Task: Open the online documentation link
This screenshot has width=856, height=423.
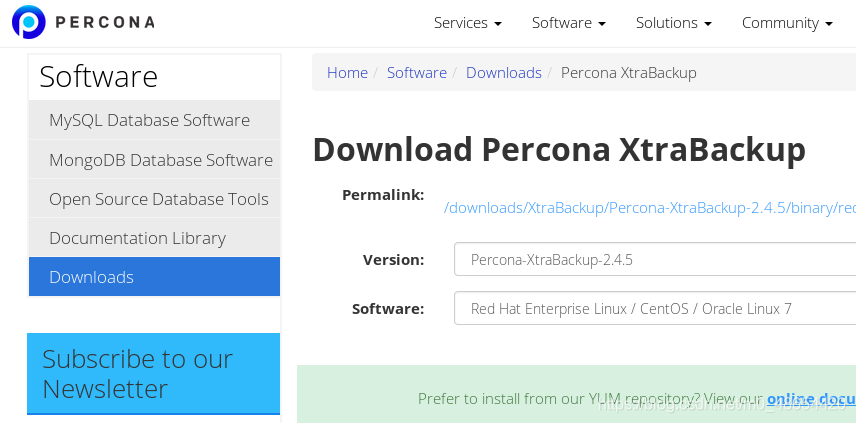Action: (811, 399)
